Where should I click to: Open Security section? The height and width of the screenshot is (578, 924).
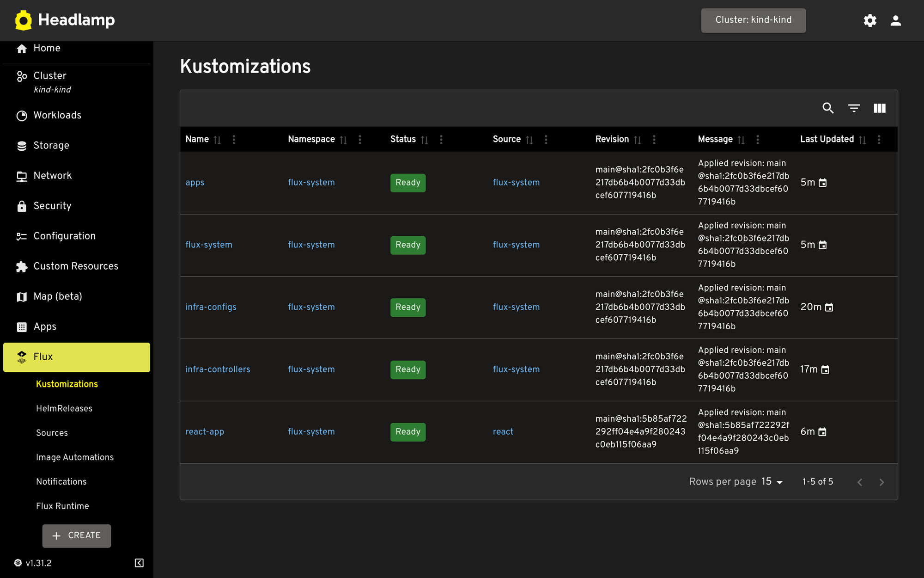pyautogui.click(x=77, y=206)
